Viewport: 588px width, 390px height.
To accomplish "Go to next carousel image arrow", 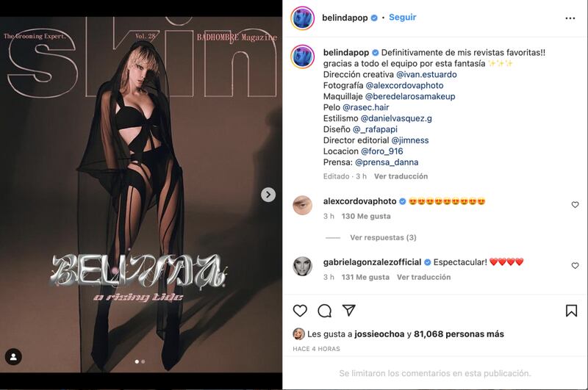I will pos(268,195).
